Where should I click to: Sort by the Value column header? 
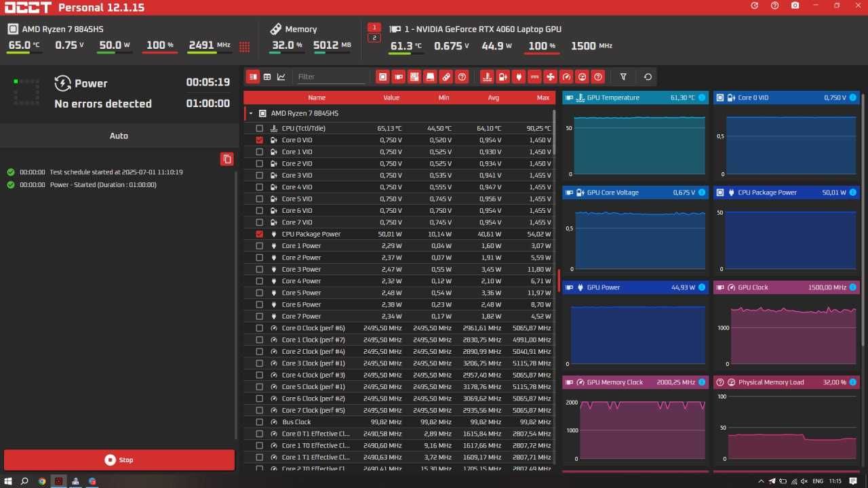391,98
